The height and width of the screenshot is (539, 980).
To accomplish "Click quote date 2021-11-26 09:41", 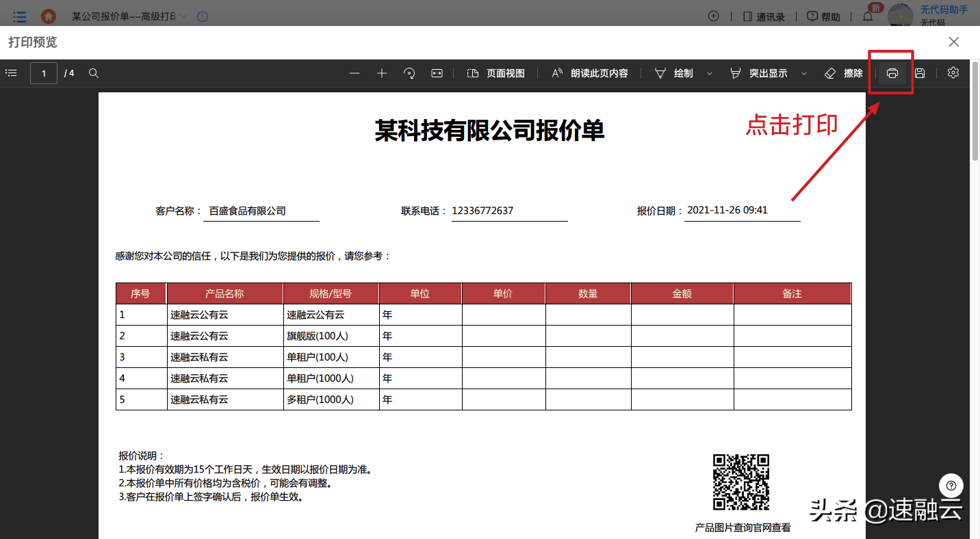I will [x=727, y=210].
